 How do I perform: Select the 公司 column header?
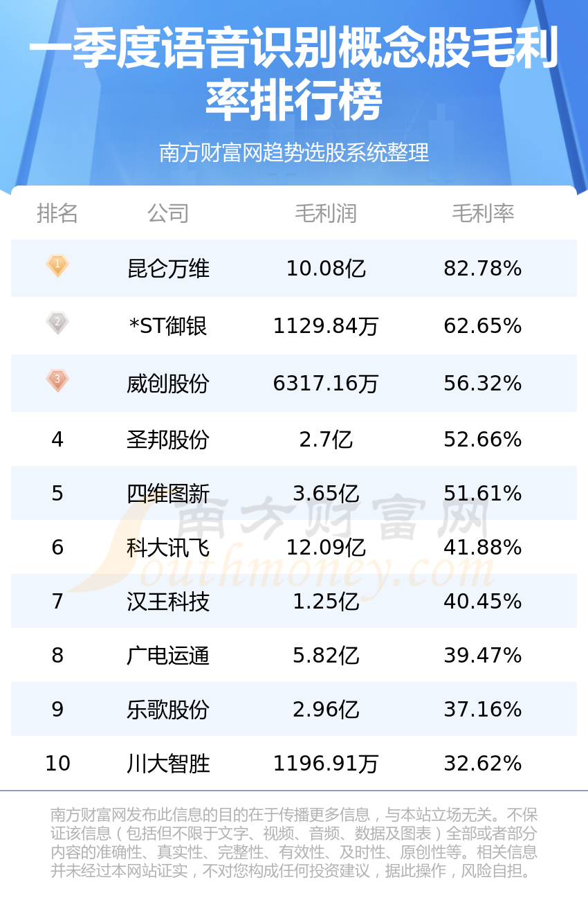click(168, 213)
